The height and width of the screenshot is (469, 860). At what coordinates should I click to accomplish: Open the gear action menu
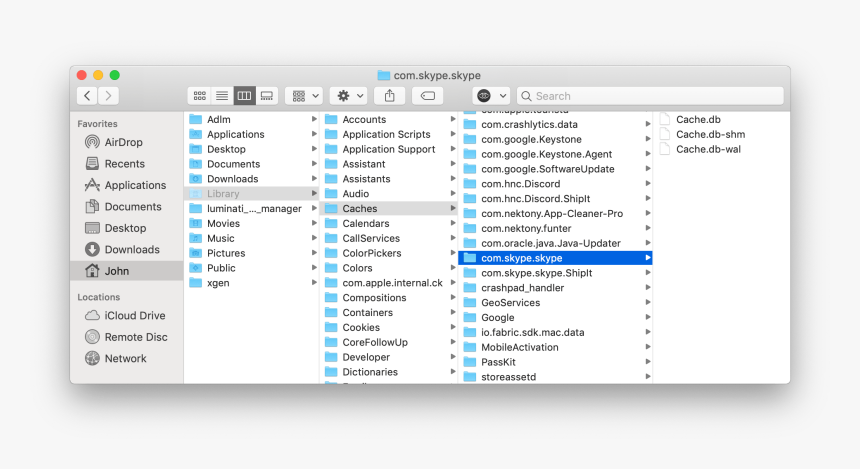coord(349,96)
